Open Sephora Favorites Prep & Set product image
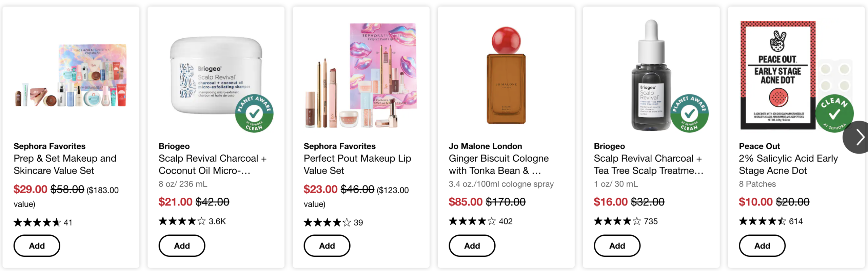The width and height of the screenshot is (868, 271). tap(71, 75)
